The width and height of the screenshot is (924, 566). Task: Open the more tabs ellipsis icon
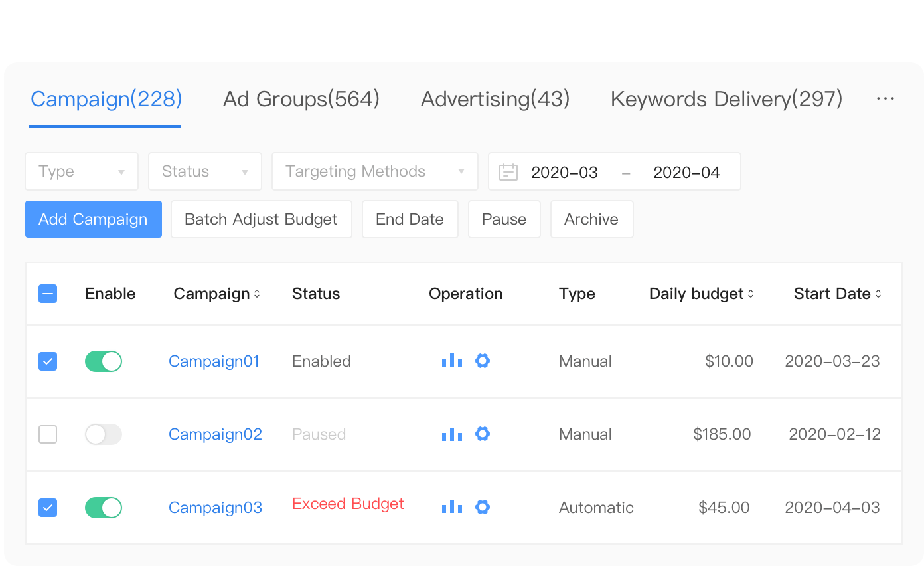click(x=886, y=99)
